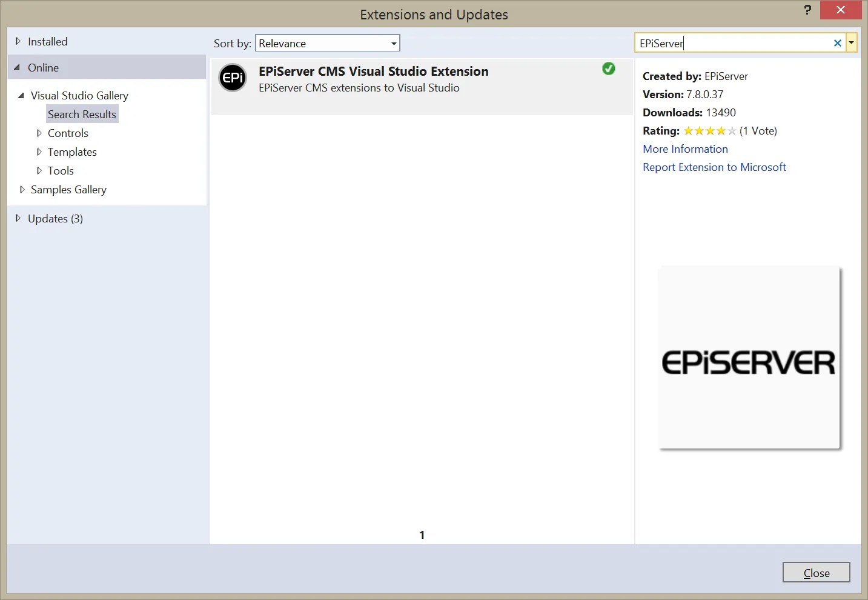
Task: Expand the Templates node arrow
Action: [x=39, y=152]
